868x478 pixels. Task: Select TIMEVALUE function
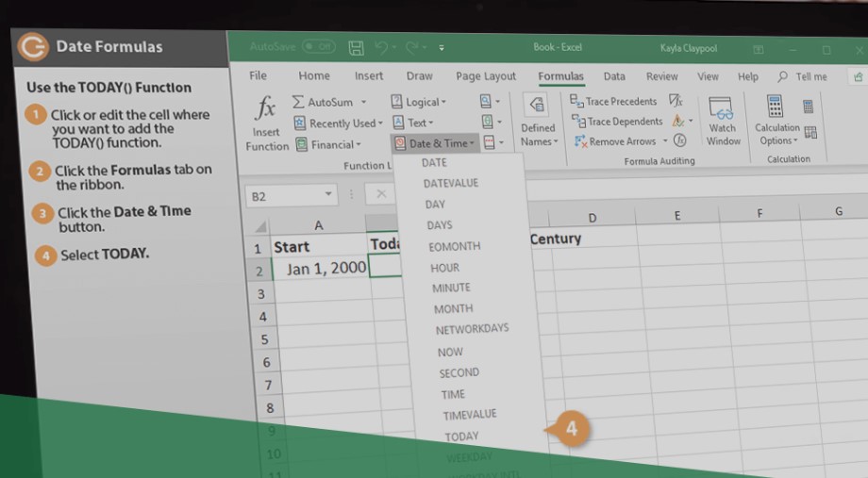tap(470, 415)
